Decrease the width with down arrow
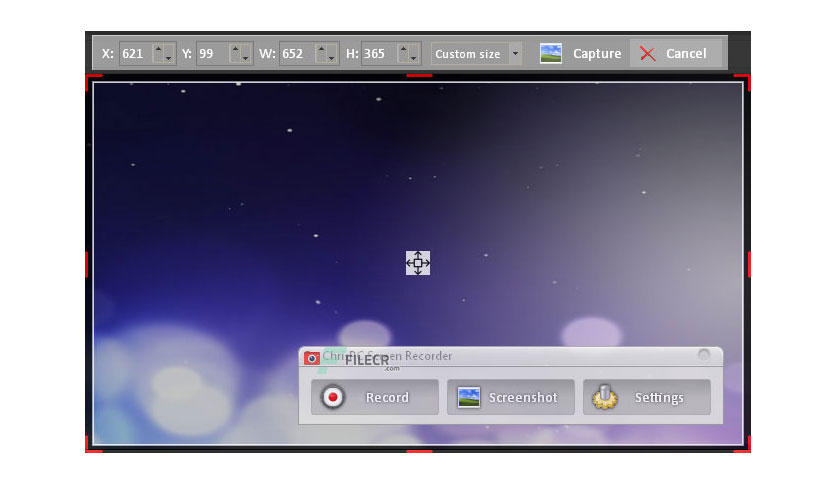Image resolution: width=836 pixels, height=484 pixels. click(x=331, y=59)
